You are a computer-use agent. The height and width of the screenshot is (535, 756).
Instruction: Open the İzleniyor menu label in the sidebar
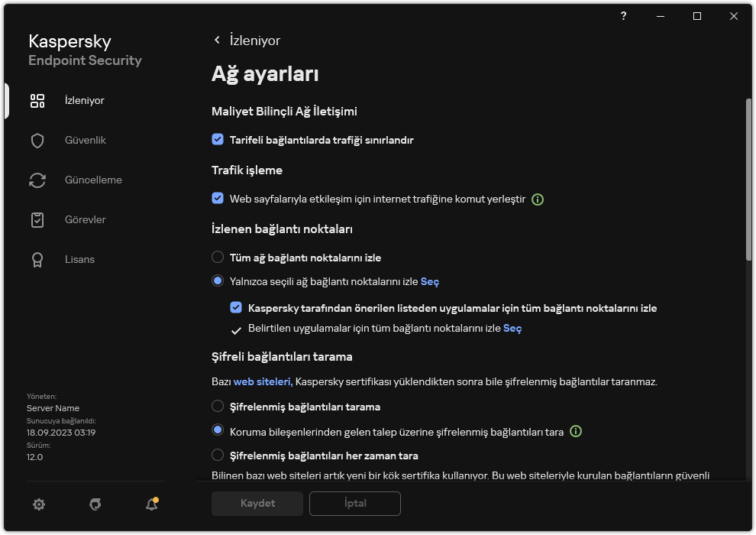[x=84, y=100]
